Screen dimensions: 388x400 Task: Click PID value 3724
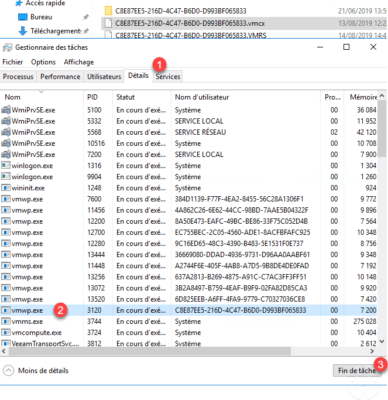pos(94,333)
